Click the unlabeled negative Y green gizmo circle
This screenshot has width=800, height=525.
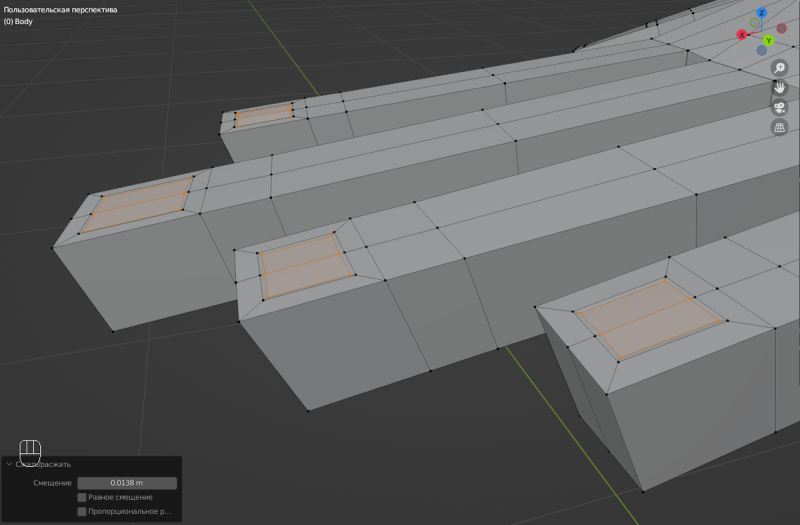tap(755, 23)
